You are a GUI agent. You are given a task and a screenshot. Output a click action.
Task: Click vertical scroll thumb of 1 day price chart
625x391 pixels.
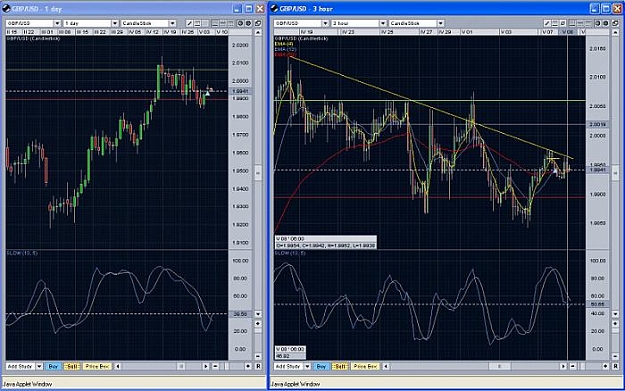[x=258, y=173]
